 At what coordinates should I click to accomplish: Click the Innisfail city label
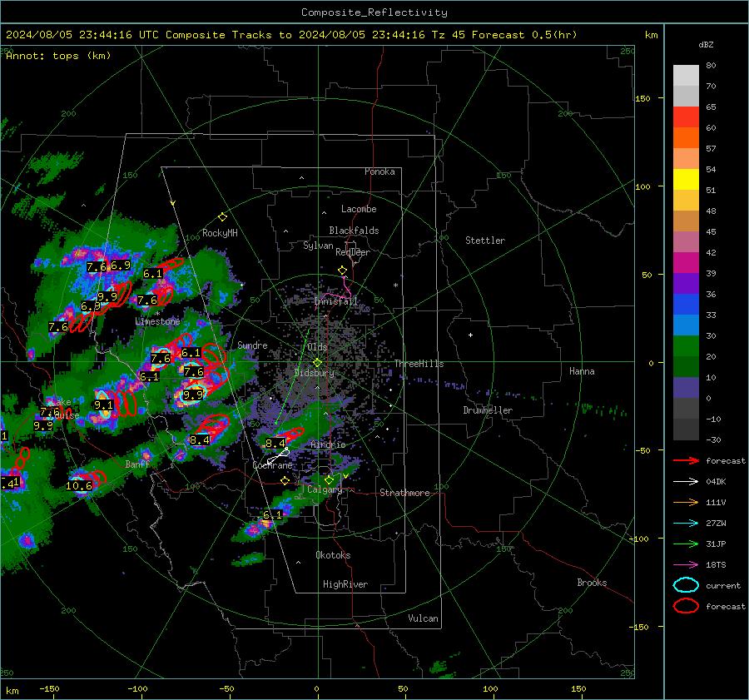336,301
